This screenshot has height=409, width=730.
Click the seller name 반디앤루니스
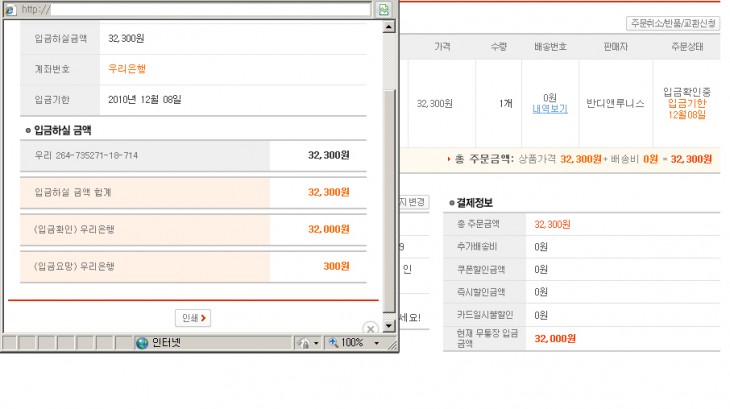[x=610, y=103]
